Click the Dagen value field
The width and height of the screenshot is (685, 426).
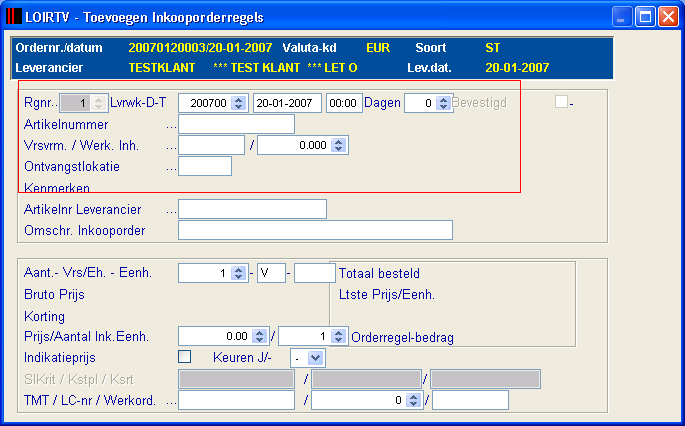coord(421,103)
